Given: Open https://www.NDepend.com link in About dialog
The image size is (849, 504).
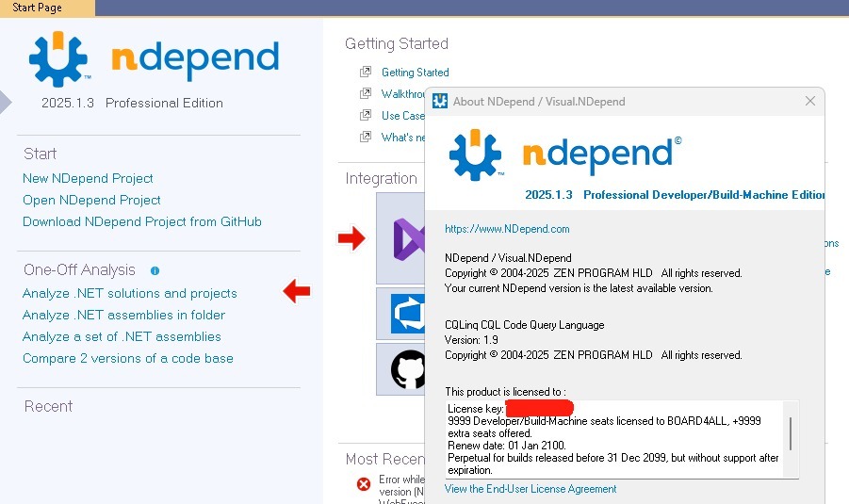Looking at the screenshot, I should point(507,229).
